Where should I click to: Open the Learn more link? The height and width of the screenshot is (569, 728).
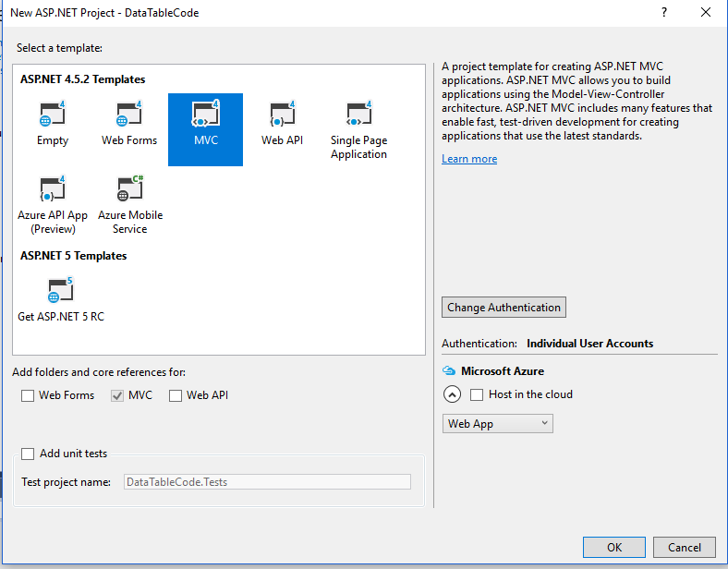click(x=469, y=159)
